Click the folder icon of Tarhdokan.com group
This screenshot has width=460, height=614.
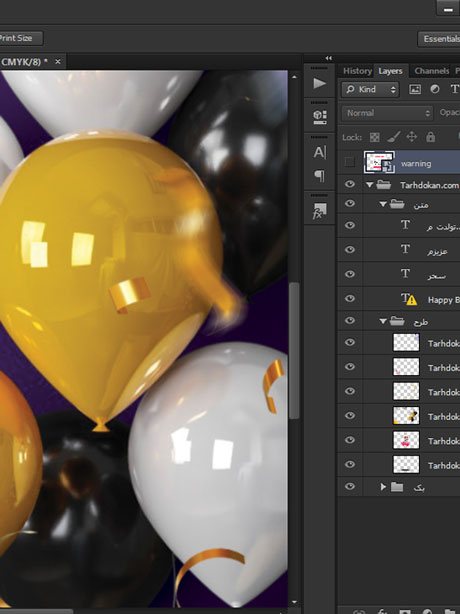point(384,184)
